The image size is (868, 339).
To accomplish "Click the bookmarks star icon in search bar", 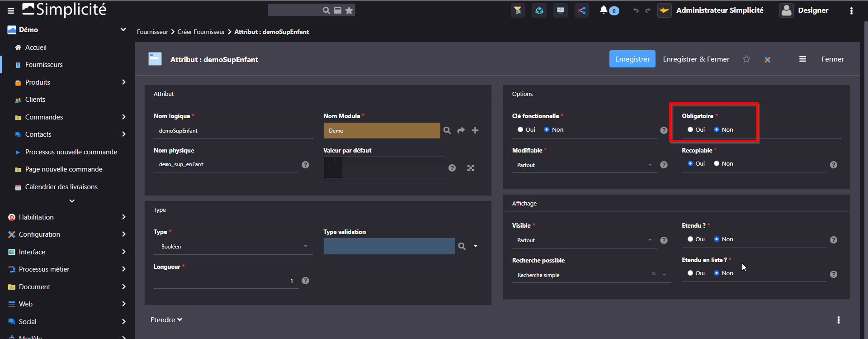I will [349, 10].
